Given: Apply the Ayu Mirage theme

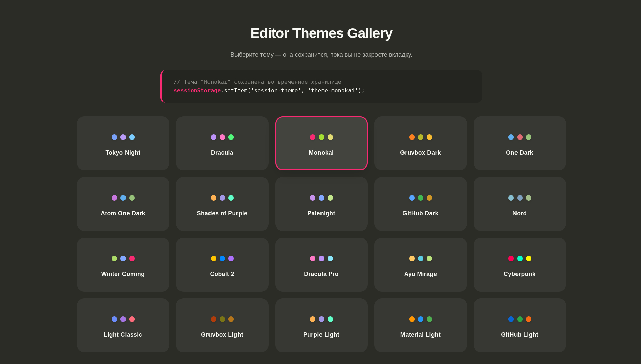Looking at the screenshot, I should [x=420, y=265].
